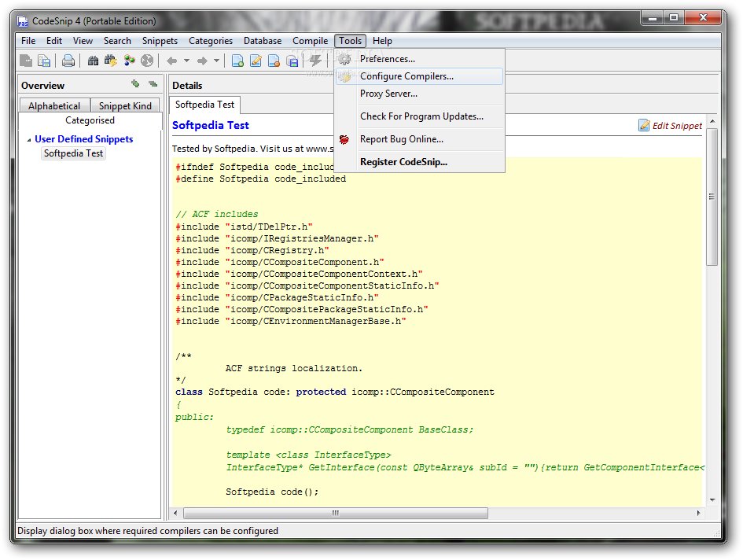Click the CodeSnip title bar app icon
Image resolution: width=743 pixels, height=560 pixels.
tap(23, 21)
